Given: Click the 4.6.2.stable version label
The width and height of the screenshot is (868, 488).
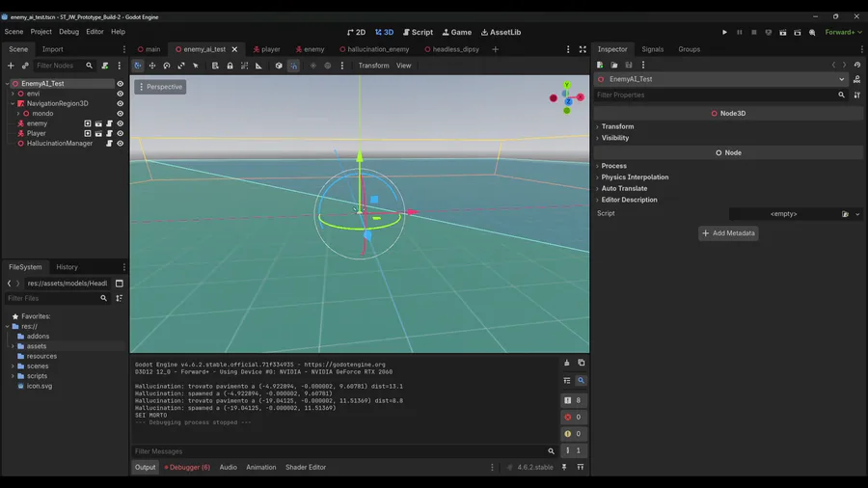Looking at the screenshot, I should (x=534, y=467).
